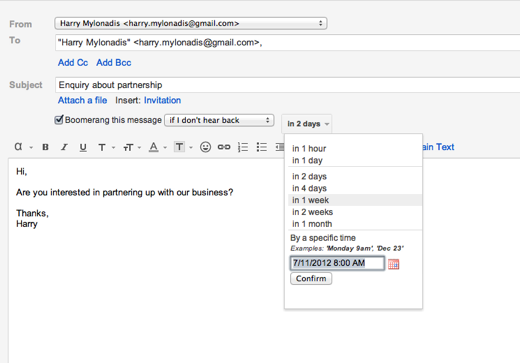
Task: Select 'in 4 days' option
Action: (355, 188)
